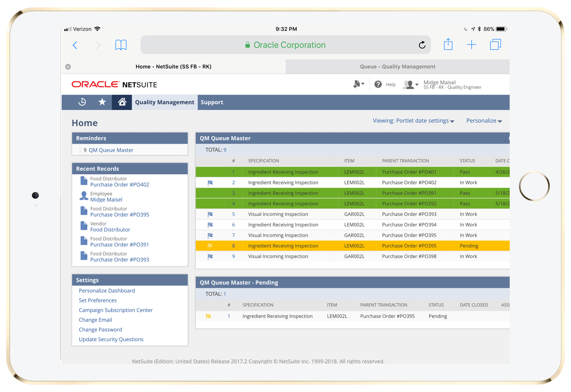Open recent record Midge Maisel
Screen dimensions: 571x392
106,200
